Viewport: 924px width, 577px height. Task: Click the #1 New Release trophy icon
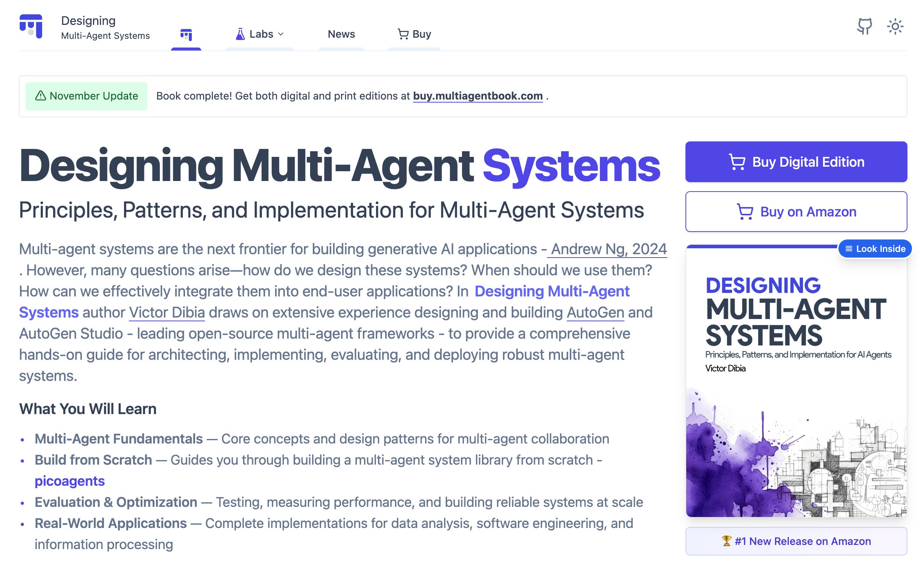(x=726, y=541)
